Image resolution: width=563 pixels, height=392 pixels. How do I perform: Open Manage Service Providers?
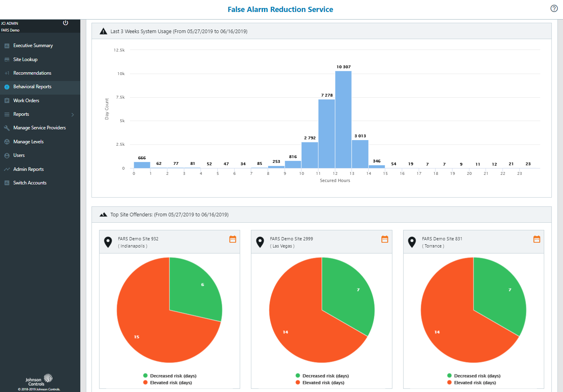click(x=39, y=128)
